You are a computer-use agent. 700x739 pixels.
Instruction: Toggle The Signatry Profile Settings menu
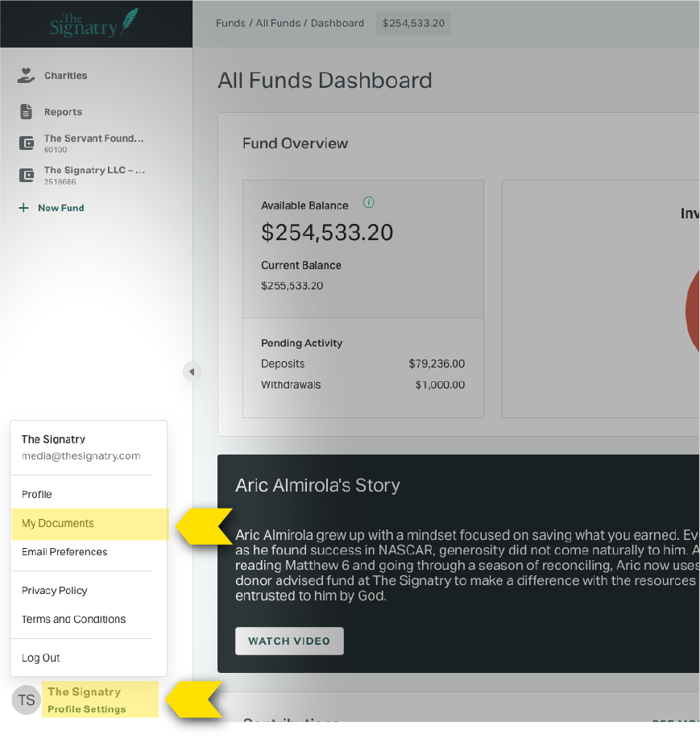click(x=101, y=700)
